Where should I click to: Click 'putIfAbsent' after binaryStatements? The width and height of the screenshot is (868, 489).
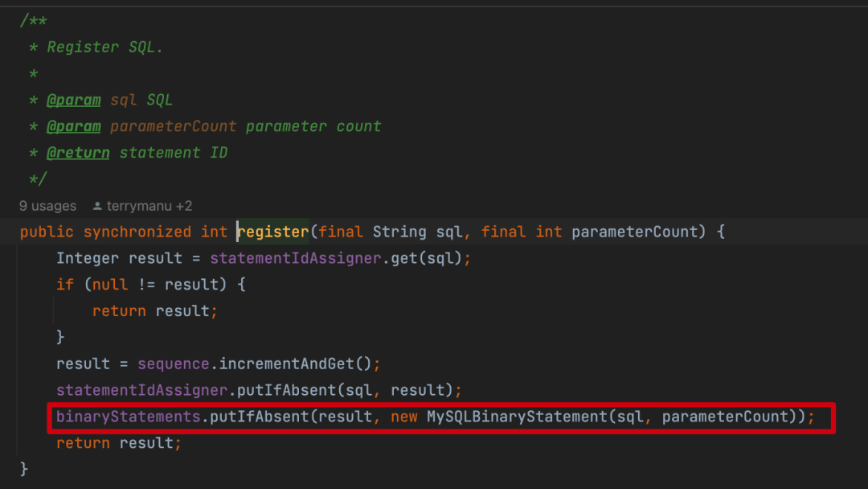[259, 417]
